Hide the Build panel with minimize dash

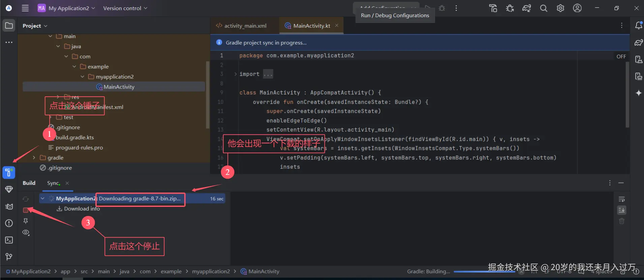(621, 183)
